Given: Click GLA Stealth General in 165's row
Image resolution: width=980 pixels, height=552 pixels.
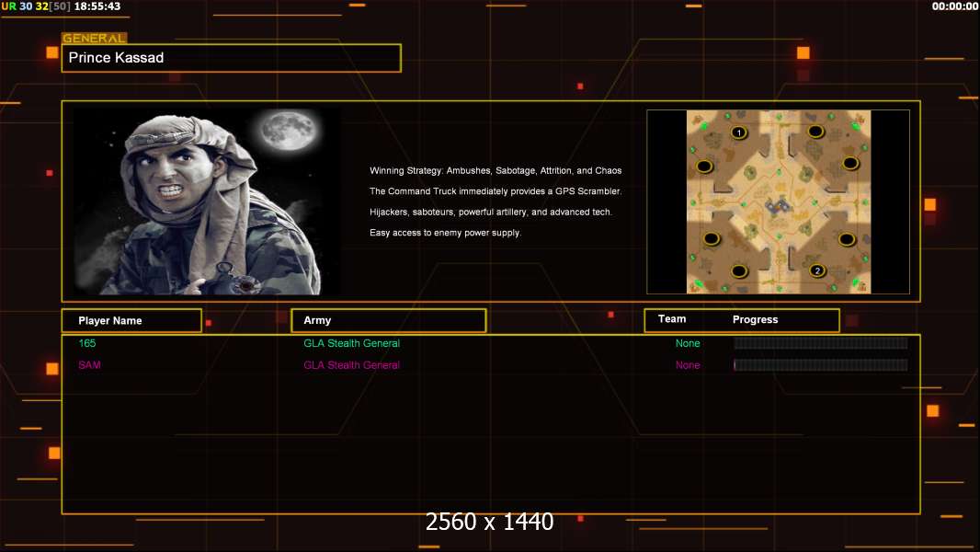Looking at the screenshot, I should click(x=351, y=343).
